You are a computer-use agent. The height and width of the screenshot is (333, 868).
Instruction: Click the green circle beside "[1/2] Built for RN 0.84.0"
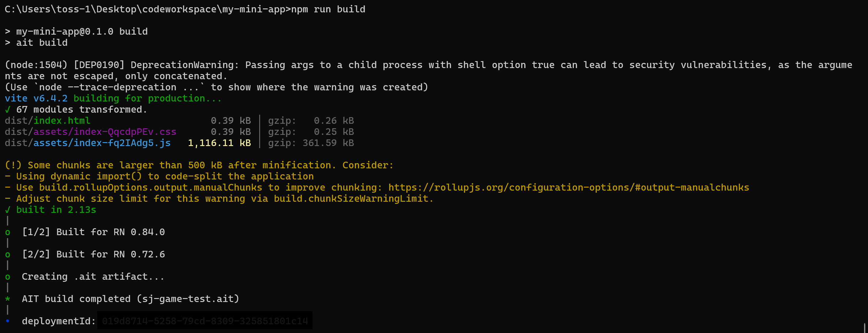point(8,232)
